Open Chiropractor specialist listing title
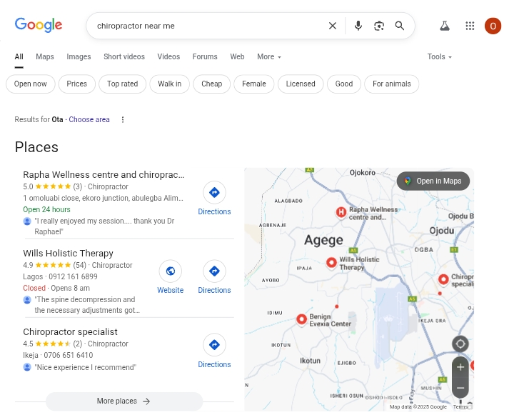The height and width of the screenshot is (420, 514). click(70, 332)
